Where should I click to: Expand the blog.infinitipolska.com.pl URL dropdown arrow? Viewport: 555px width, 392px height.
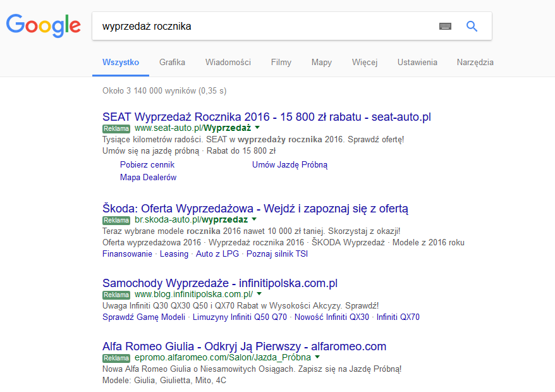[x=259, y=294]
